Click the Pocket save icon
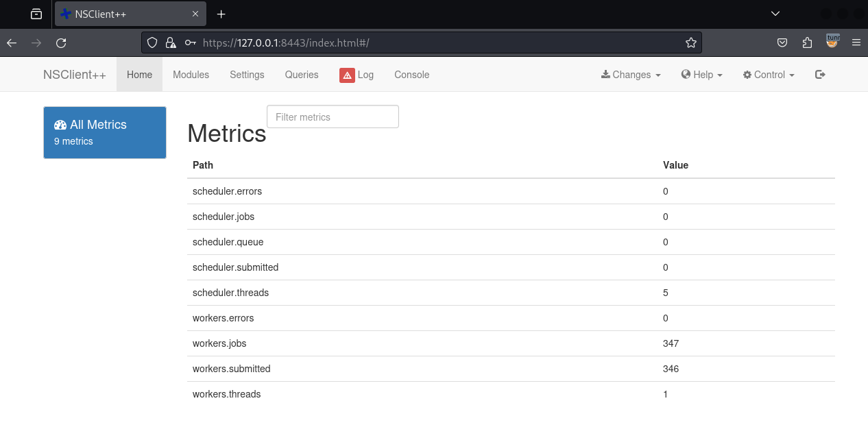 coord(782,43)
